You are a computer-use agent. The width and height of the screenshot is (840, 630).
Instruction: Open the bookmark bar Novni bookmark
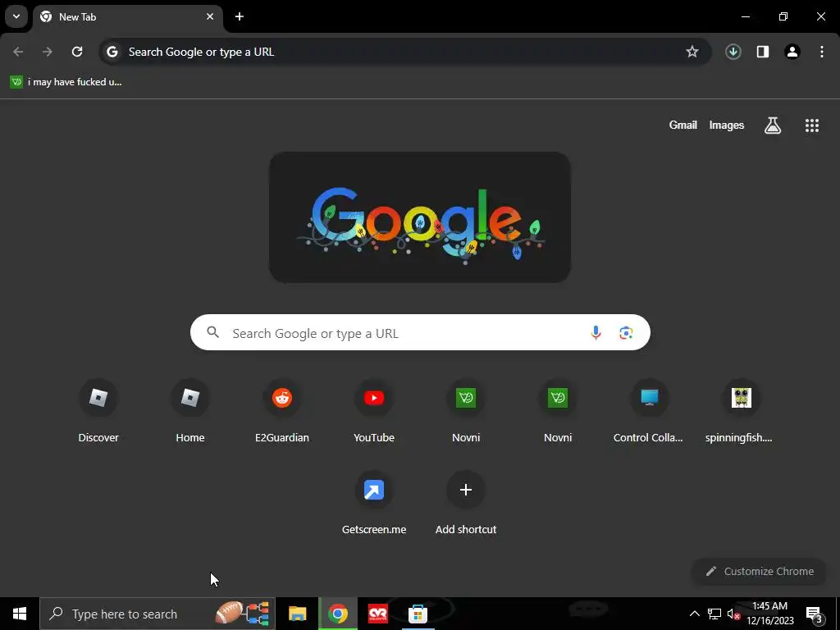pyautogui.click(x=66, y=82)
